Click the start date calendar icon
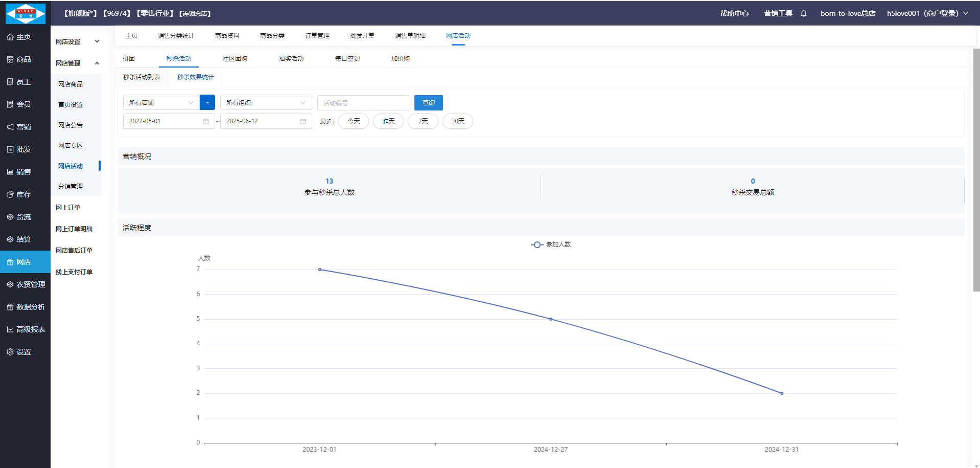The height and width of the screenshot is (468, 980). [206, 121]
